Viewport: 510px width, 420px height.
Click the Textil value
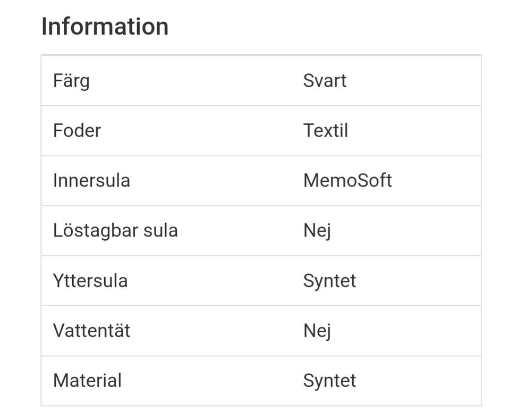[325, 131]
